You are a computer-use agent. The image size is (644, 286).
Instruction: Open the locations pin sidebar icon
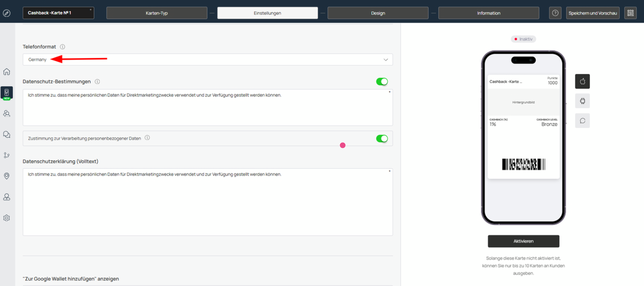[7, 176]
